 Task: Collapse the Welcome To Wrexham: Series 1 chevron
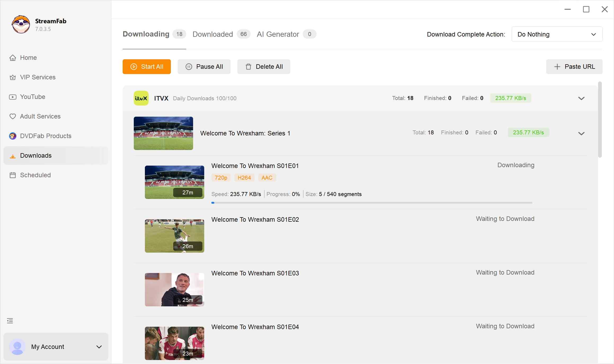[x=581, y=134]
